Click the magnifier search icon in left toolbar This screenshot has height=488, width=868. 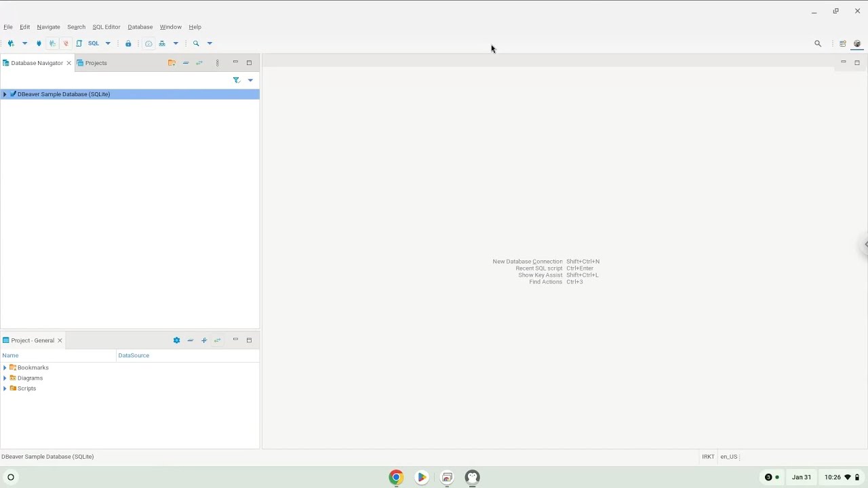(x=196, y=43)
